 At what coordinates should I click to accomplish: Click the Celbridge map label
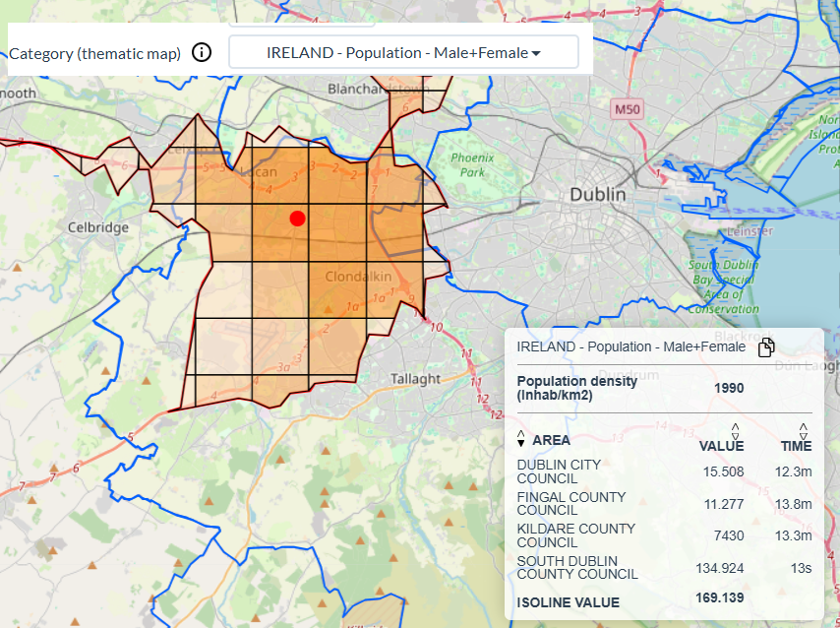coord(98,227)
